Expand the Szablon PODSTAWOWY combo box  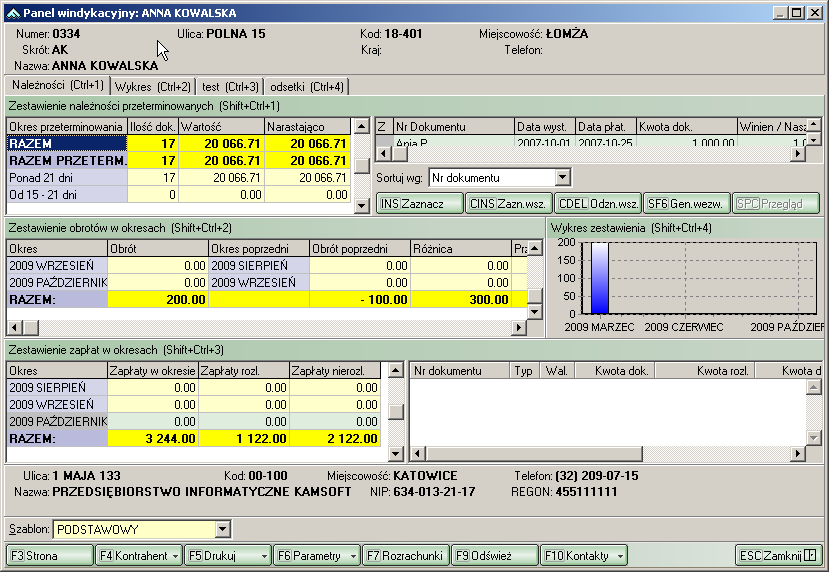[x=222, y=529]
